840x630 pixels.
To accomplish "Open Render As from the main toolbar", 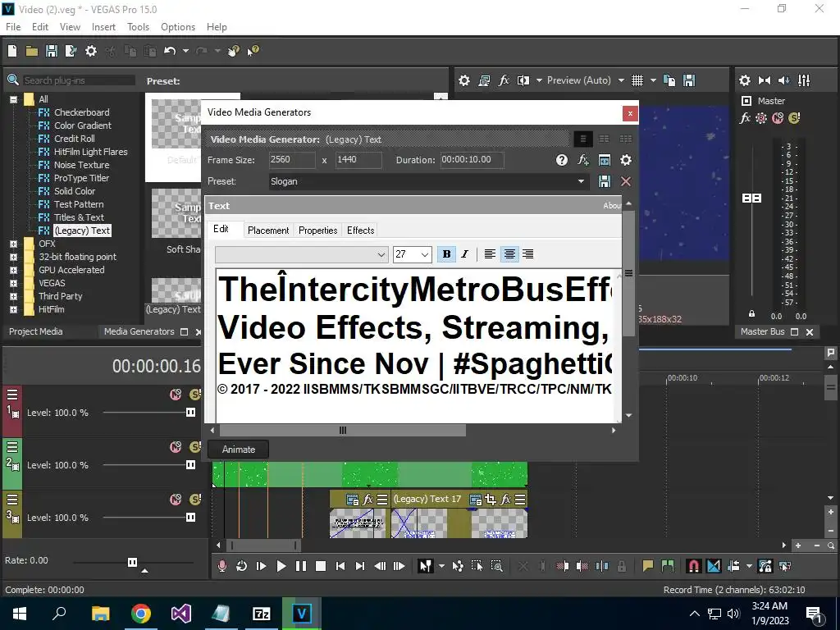I will point(71,51).
